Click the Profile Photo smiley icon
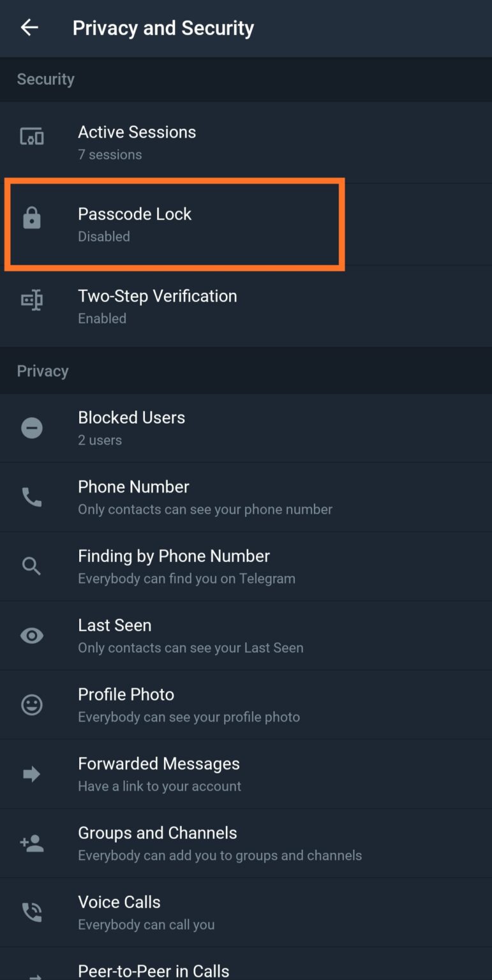The height and width of the screenshot is (980, 492). (32, 704)
